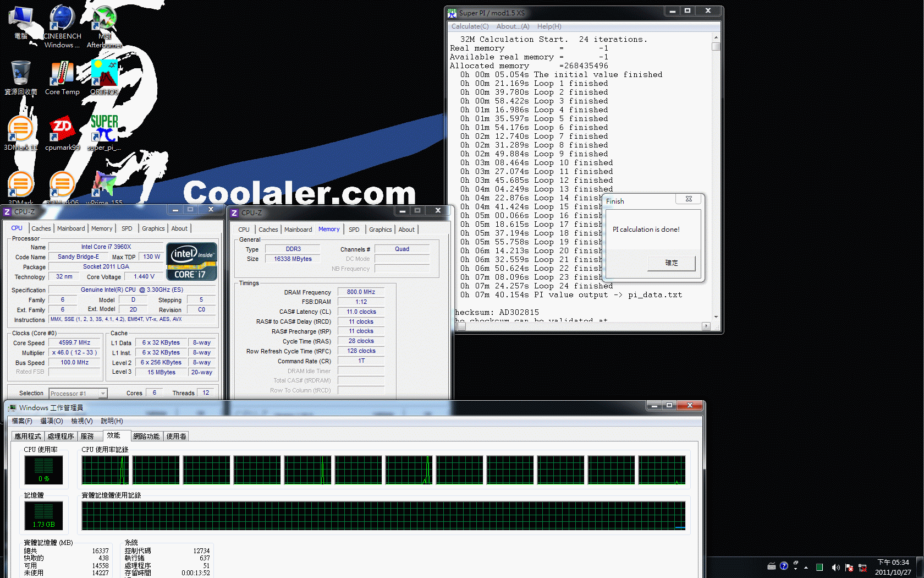Switch to 應用程式 tab in Task Manager

(28, 436)
